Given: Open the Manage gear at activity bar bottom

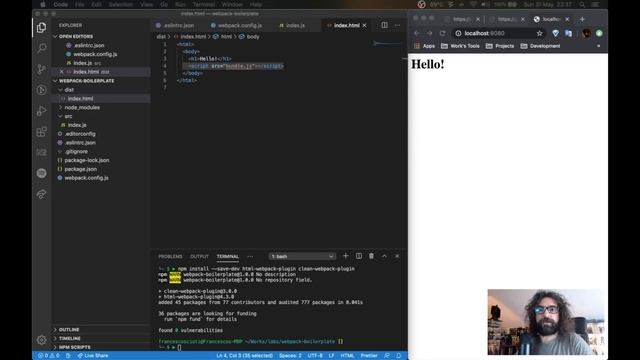Looking at the screenshot, I should (41, 340).
